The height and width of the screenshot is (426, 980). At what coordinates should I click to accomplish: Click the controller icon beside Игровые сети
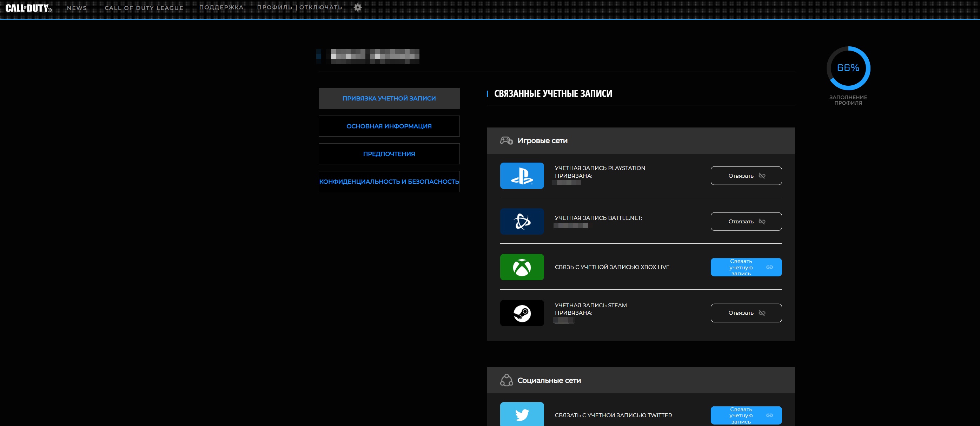pyautogui.click(x=506, y=140)
